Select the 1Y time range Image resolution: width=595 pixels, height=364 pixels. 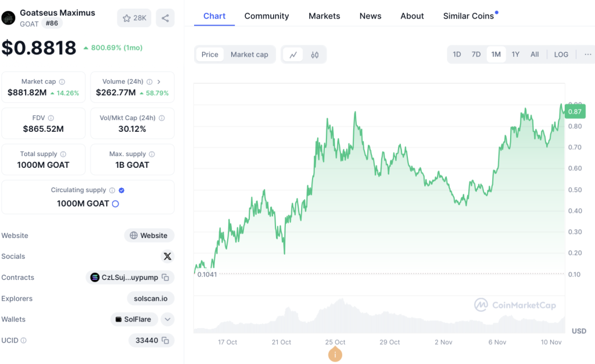pos(515,54)
